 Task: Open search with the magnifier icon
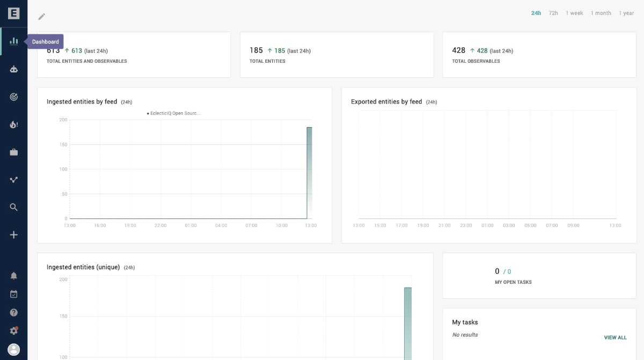point(14,207)
